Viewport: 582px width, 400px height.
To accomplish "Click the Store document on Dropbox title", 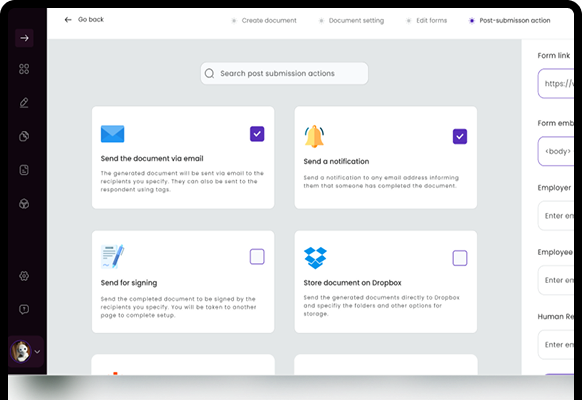I will pos(352,283).
